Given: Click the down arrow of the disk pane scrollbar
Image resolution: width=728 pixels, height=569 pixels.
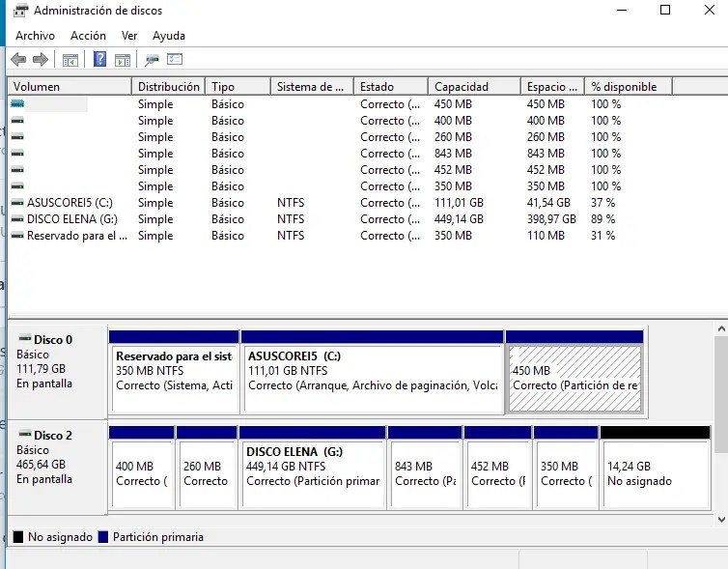Looking at the screenshot, I should pos(720,520).
